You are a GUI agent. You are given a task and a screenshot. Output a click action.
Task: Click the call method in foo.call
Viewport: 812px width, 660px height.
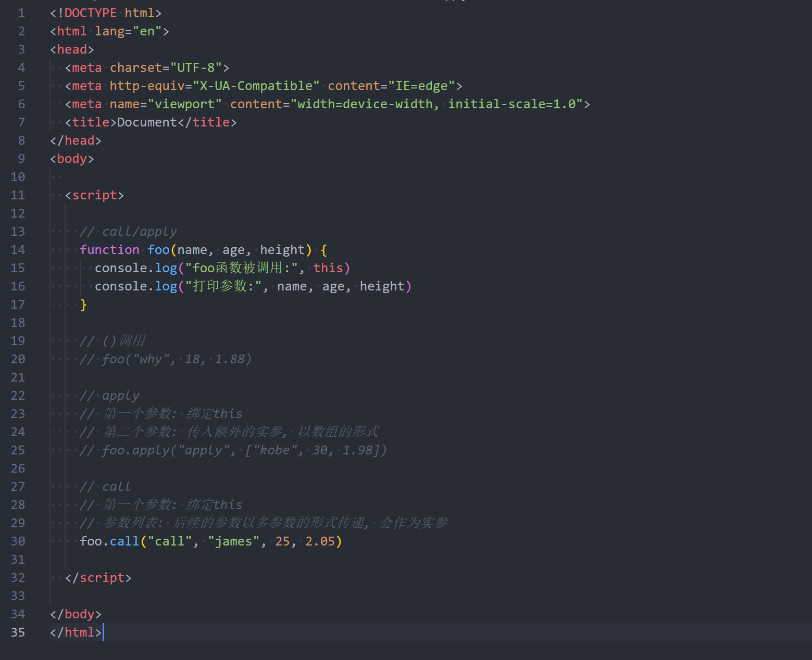click(x=124, y=541)
